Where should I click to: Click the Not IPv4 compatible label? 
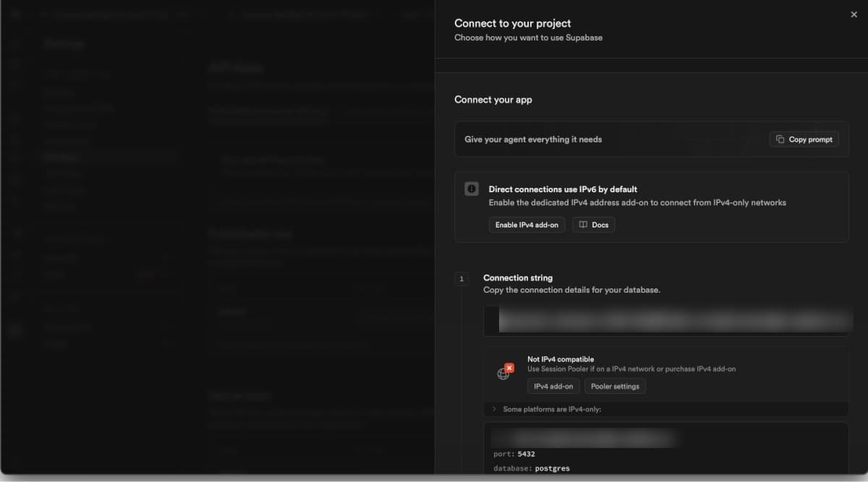(561, 359)
